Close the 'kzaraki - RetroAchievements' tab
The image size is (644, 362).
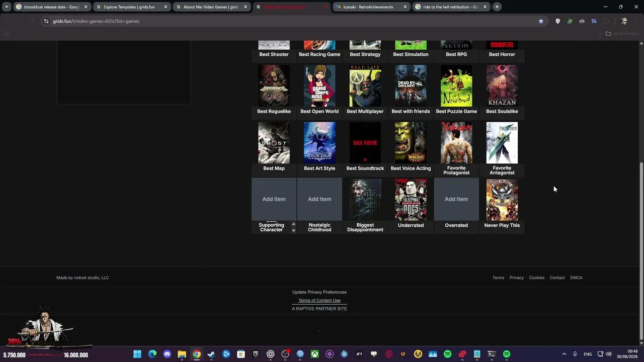click(x=405, y=7)
